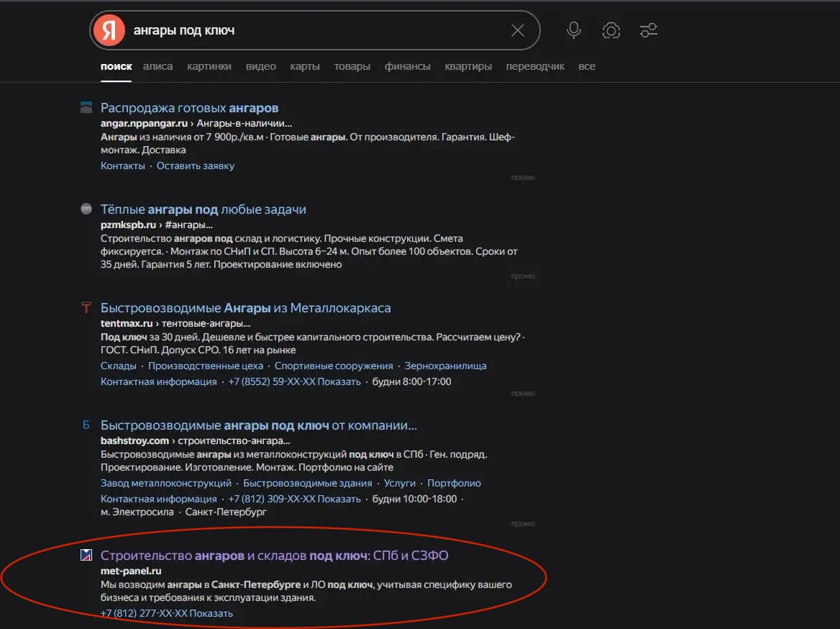Expand all services via the все tab
The image size is (840, 629).
(587, 65)
